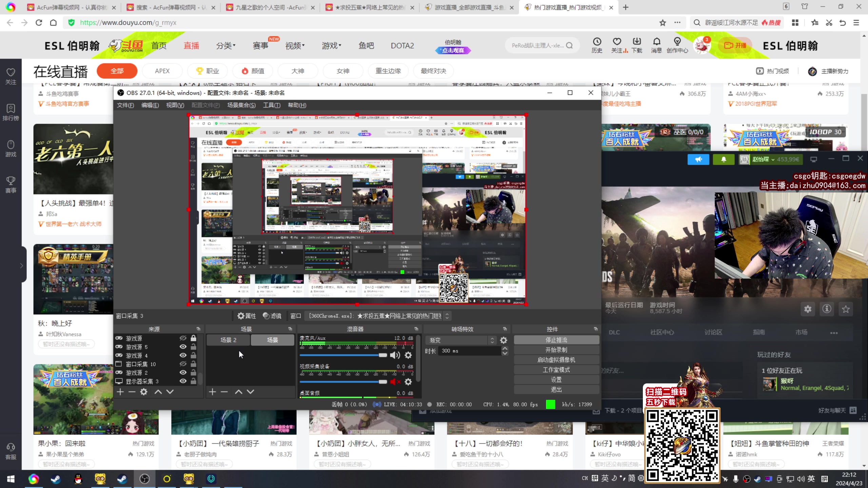Remove the selected source in the 来源 panel
The height and width of the screenshot is (488, 868).
point(132,392)
